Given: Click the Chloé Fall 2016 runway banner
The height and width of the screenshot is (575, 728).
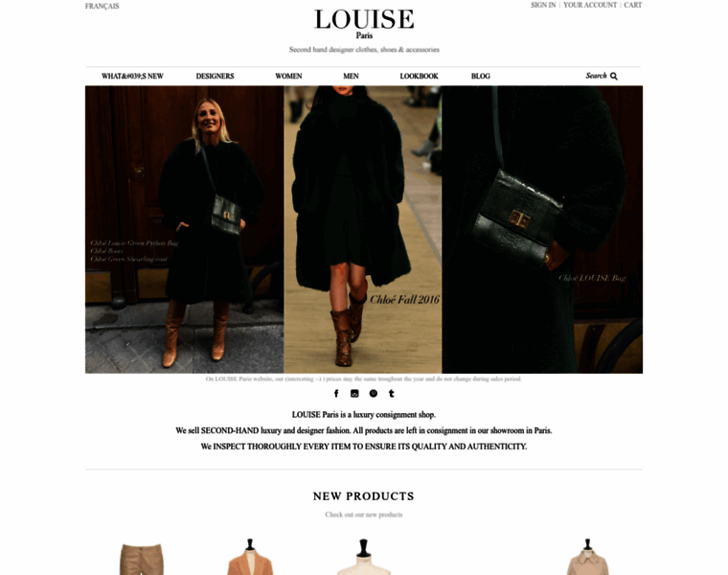Looking at the screenshot, I should [x=363, y=229].
